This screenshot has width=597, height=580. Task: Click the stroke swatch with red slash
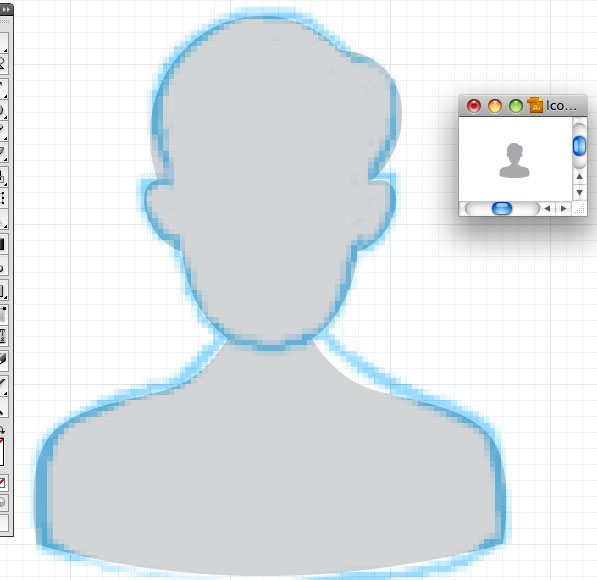point(2,452)
